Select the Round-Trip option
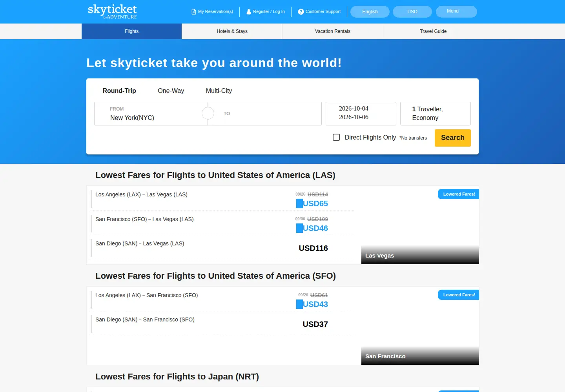Screen dimensions: 565x392 click(x=119, y=91)
